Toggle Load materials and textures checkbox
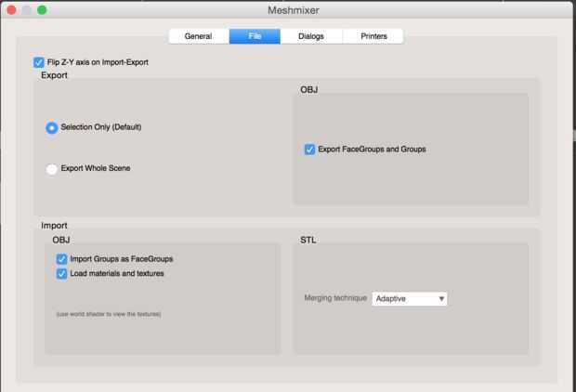 pyautogui.click(x=61, y=274)
